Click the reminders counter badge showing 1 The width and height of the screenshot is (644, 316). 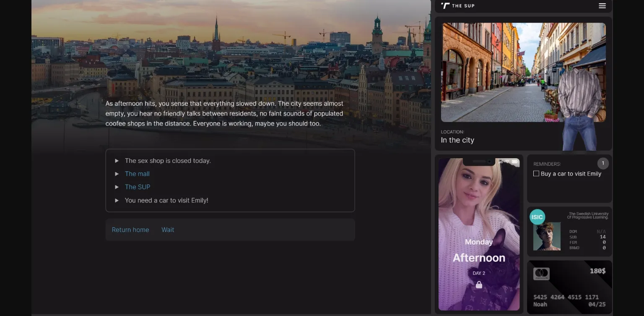click(603, 163)
